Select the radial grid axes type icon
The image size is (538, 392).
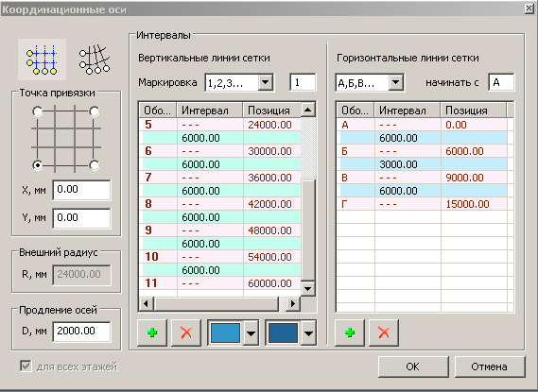coord(95,60)
